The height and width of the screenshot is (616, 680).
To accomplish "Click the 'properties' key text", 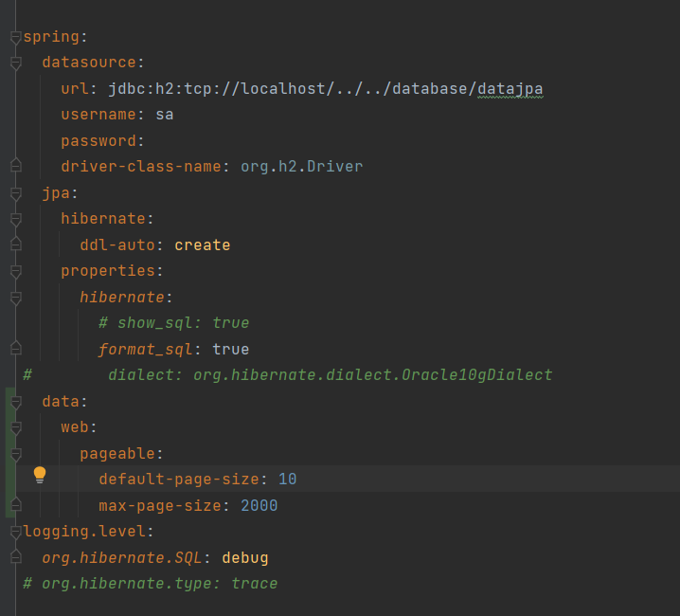I will [x=108, y=271].
